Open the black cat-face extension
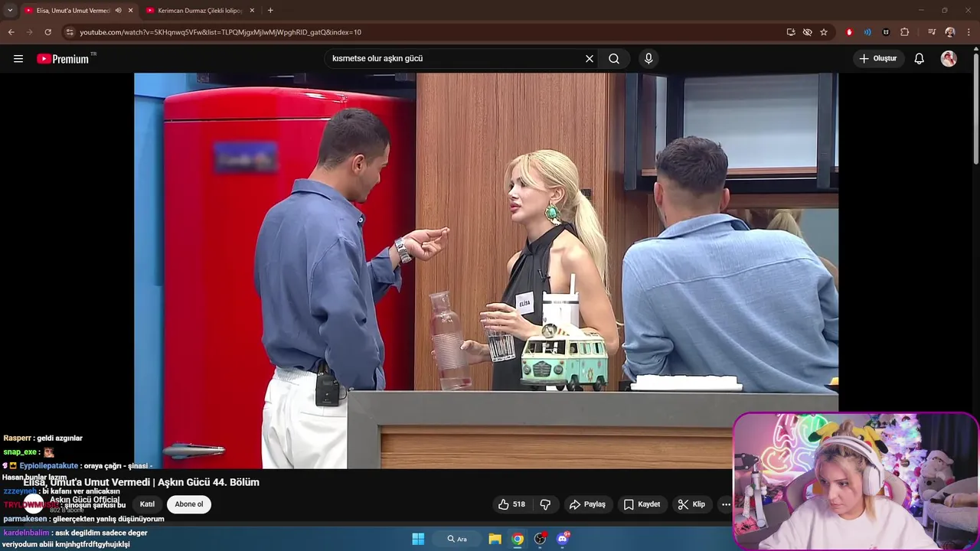This screenshot has height=551, width=980. (x=886, y=32)
